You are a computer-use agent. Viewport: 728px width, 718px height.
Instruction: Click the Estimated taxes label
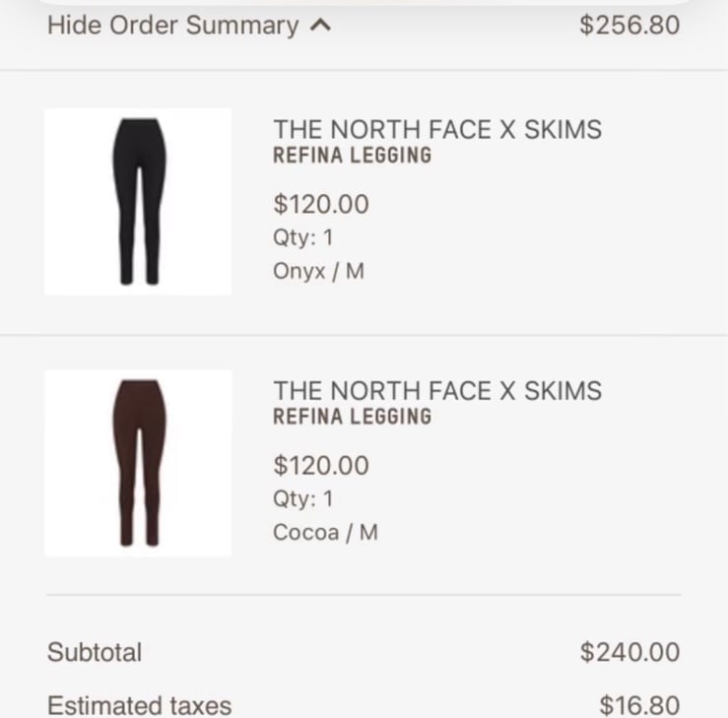[139, 705]
